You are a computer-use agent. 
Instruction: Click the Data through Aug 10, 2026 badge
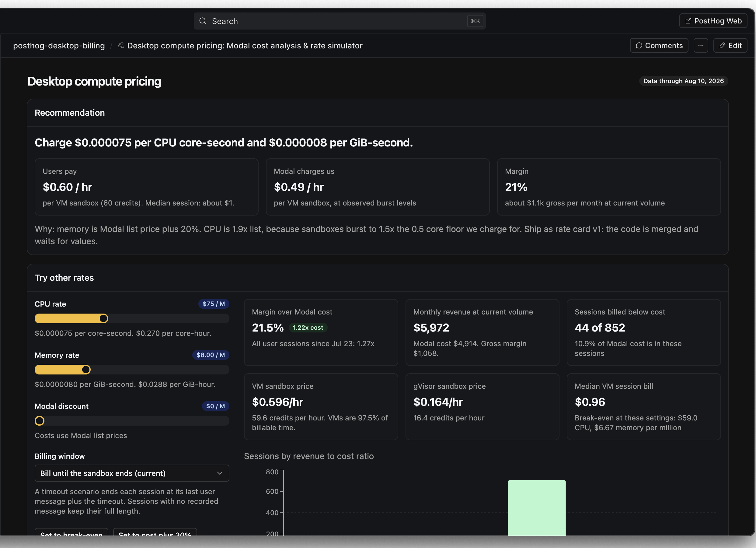coord(683,81)
